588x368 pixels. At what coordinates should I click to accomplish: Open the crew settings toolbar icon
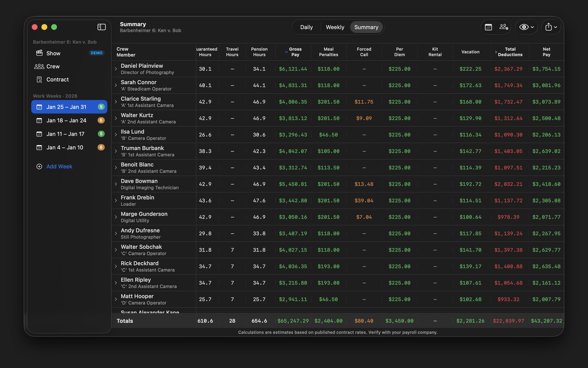click(x=504, y=27)
